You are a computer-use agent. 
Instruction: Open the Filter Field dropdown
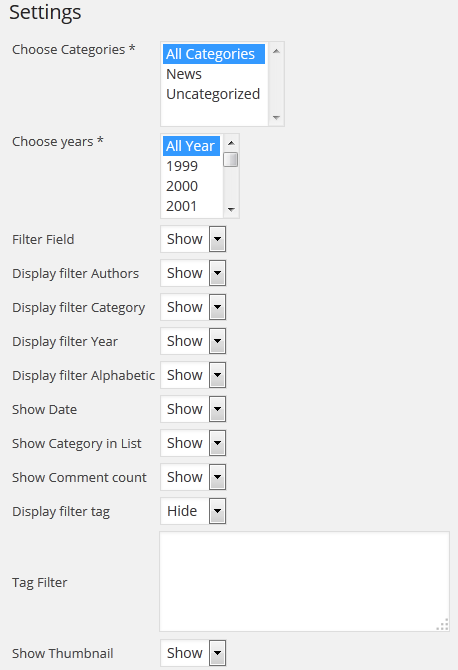click(193, 239)
